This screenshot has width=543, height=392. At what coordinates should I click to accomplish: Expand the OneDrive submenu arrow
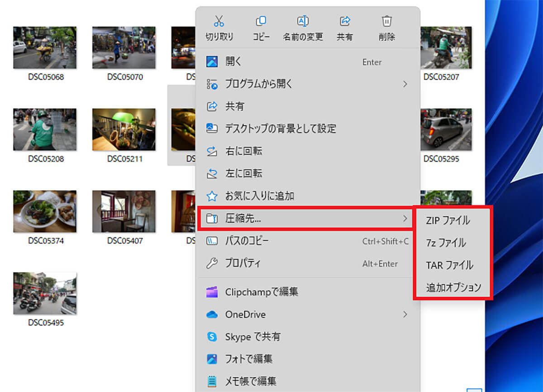[405, 314]
